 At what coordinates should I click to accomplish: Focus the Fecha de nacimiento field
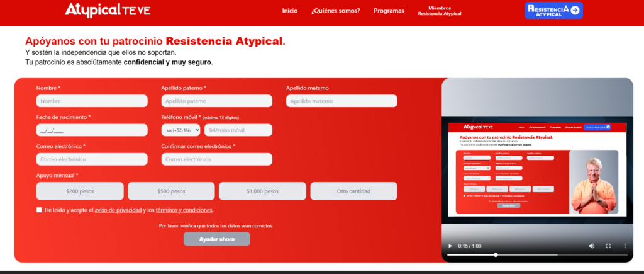click(x=92, y=130)
